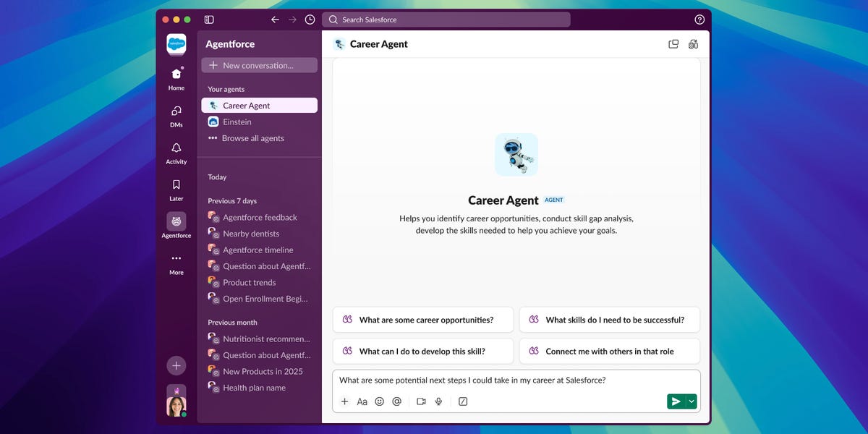Open send options dropdown arrow

(x=692, y=401)
